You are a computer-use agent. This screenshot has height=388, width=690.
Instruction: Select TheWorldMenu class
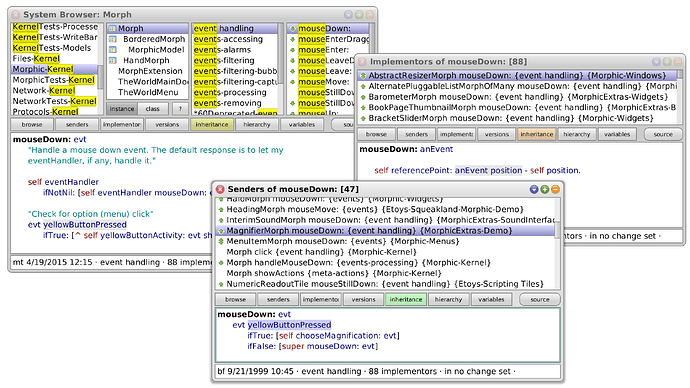tap(148, 92)
